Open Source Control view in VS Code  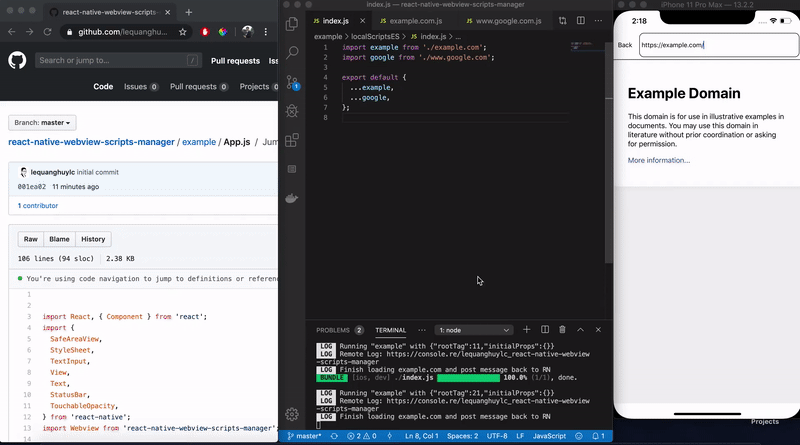292,82
